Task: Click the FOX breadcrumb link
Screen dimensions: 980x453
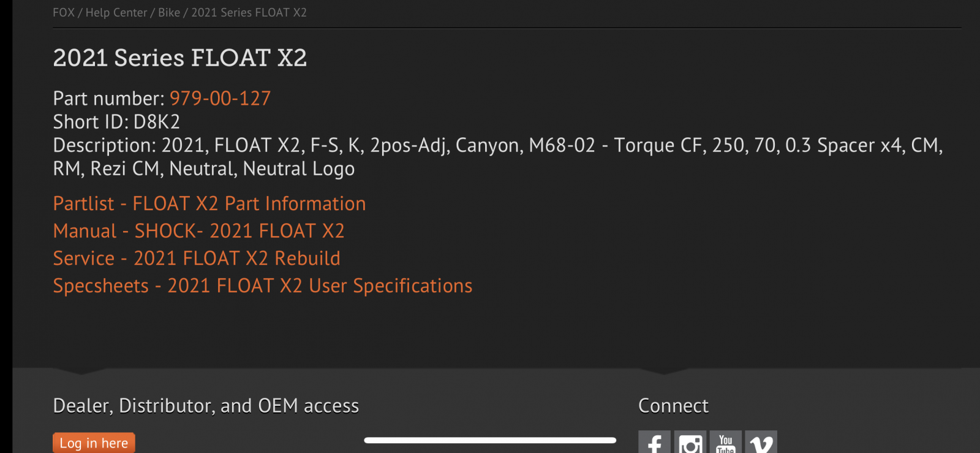Action: (63, 13)
